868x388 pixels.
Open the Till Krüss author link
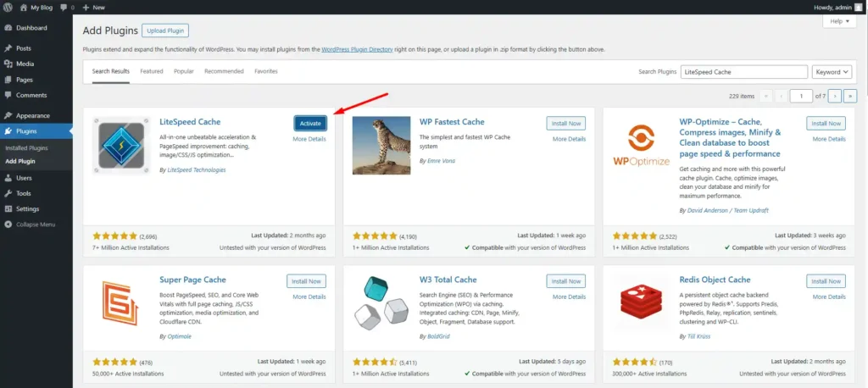click(x=698, y=336)
